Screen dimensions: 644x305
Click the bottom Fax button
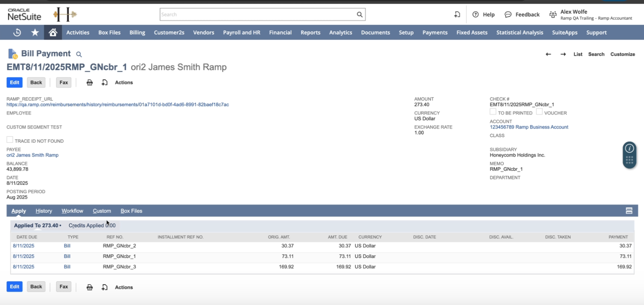[x=64, y=287]
